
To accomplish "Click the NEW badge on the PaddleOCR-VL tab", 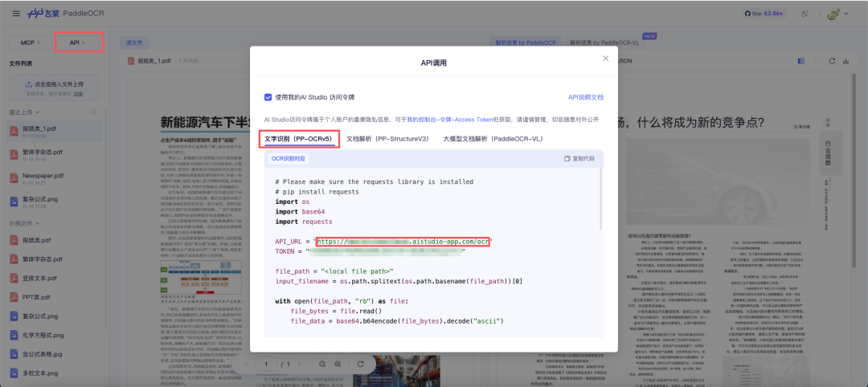I will pyautogui.click(x=649, y=36).
